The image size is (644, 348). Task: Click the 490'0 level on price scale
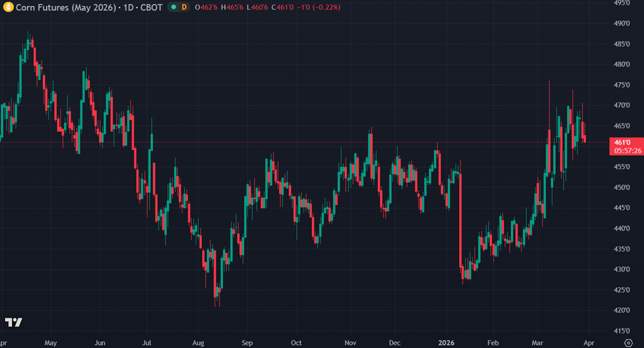(621, 23)
